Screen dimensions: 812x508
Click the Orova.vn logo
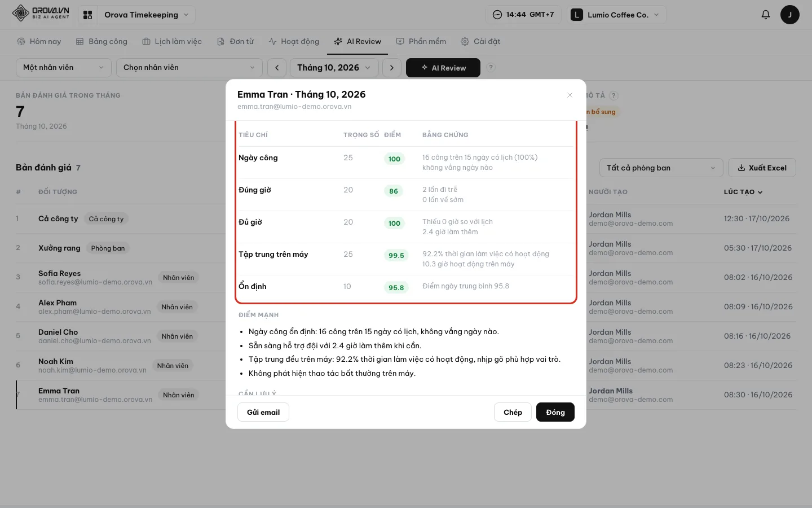pyautogui.click(x=41, y=13)
